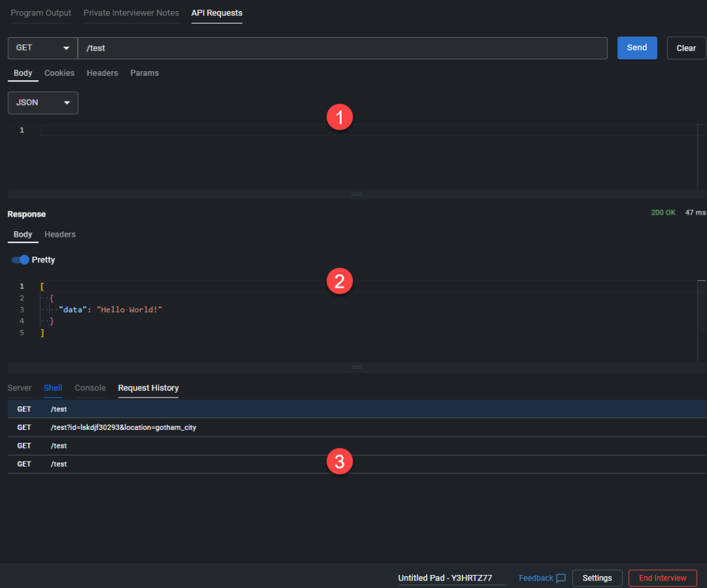Switch to the Program Output tab
Image resolution: width=707 pixels, height=588 pixels.
pyautogui.click(x=40, y=12)
